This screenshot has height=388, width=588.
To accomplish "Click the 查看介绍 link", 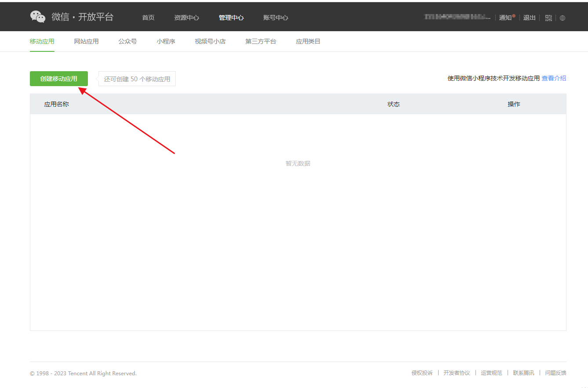I will click(x=554, y=79).
